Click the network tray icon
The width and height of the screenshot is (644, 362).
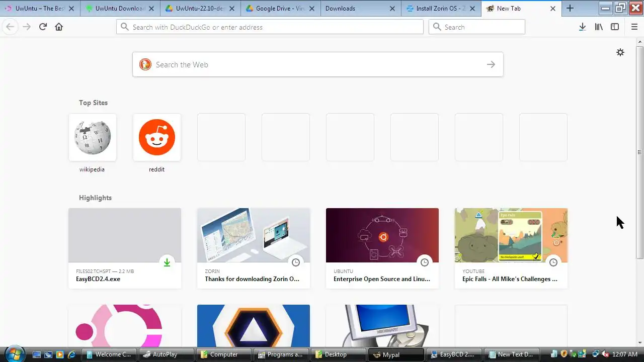click(x=596, y=354)
